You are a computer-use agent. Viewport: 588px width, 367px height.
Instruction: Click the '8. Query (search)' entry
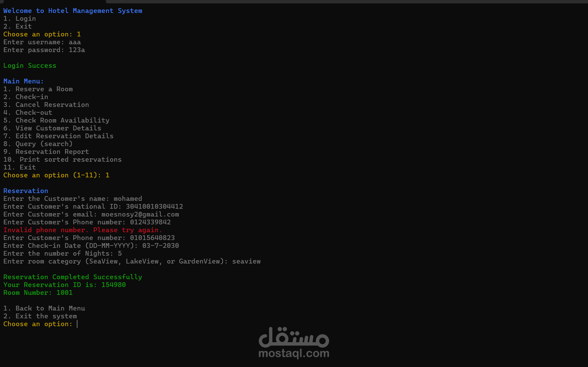point(38,144)
